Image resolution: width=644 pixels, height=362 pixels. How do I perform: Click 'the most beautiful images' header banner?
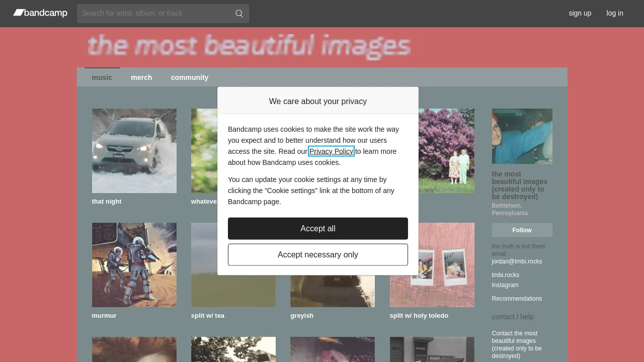[250, 46]
